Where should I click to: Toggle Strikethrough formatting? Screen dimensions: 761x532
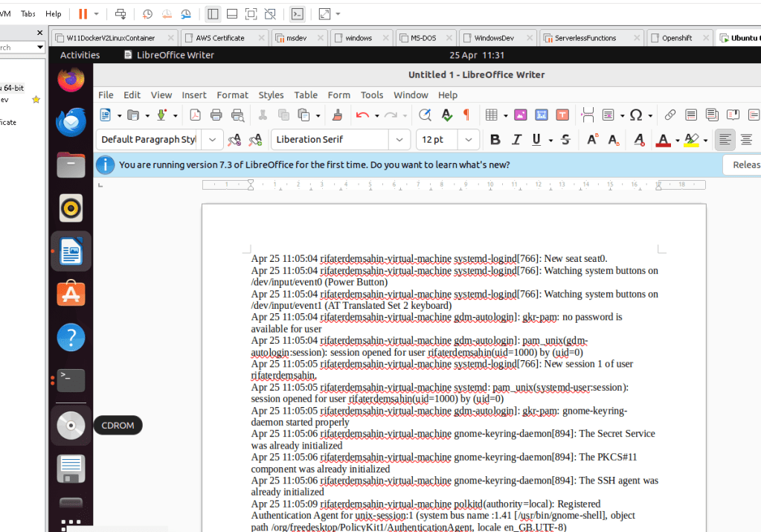(x=565, y=140)
